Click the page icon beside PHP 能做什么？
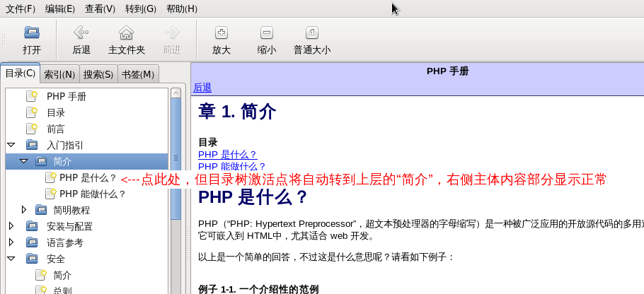Image resolution: width=644 pixels, height=294 pixels. click(x=50, y=194)
